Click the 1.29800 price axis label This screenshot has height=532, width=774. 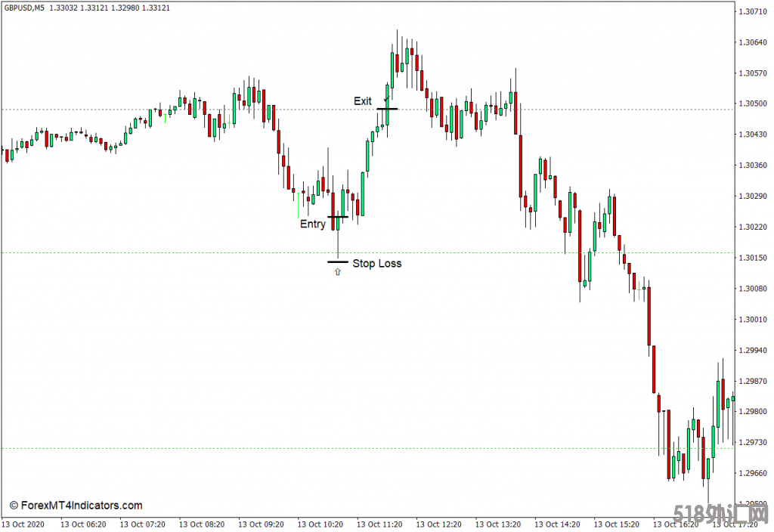[x=753, y=412]
